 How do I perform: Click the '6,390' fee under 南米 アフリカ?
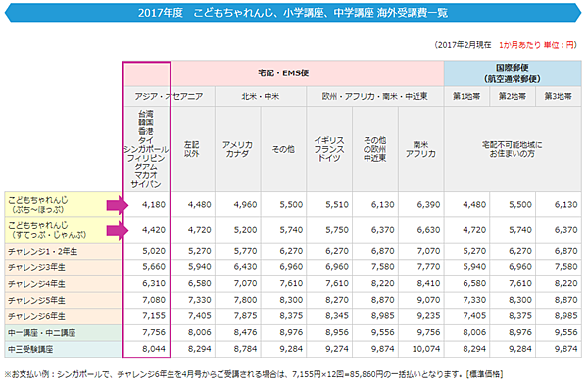428,205
